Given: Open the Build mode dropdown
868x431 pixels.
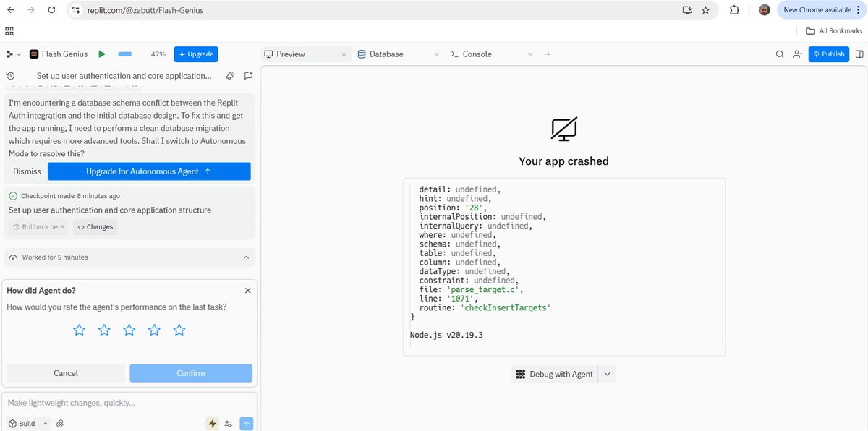Looking at the screenshot, I should (x=28, y=424).
